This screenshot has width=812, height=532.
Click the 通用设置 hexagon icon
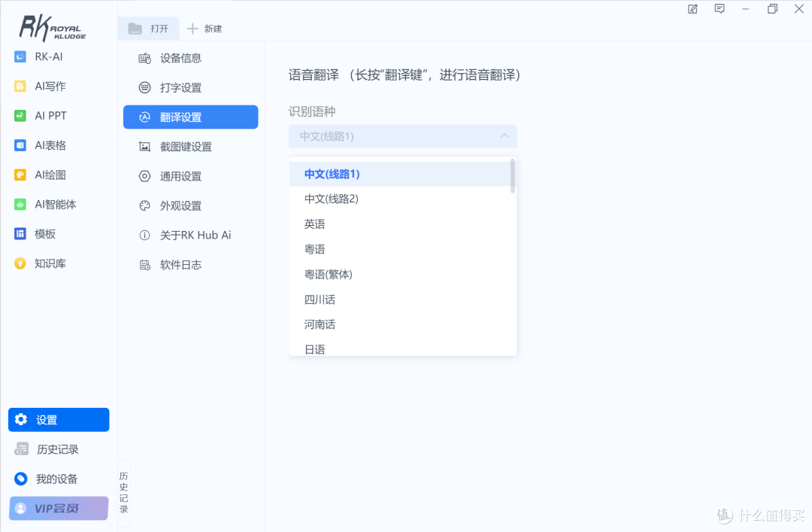point(144,176)
